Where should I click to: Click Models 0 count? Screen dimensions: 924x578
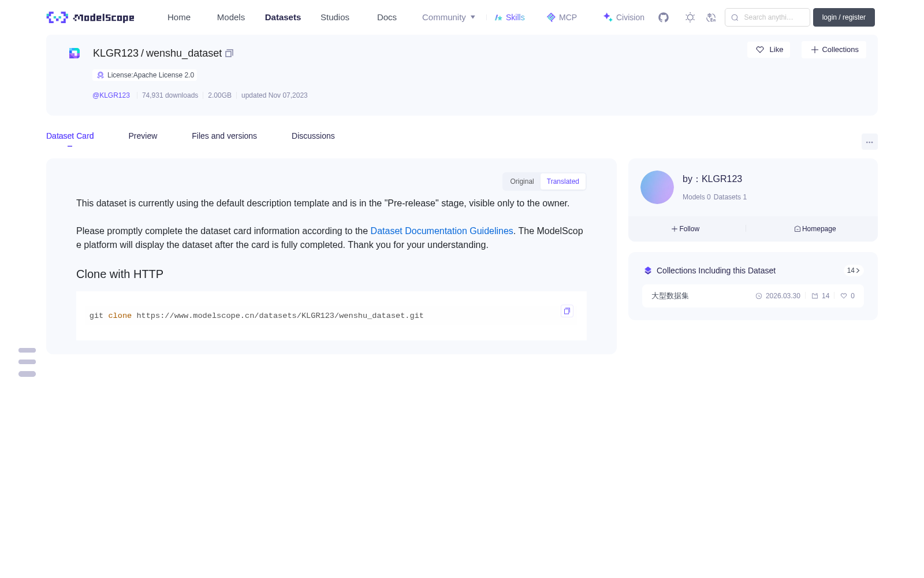pos(696,197)
